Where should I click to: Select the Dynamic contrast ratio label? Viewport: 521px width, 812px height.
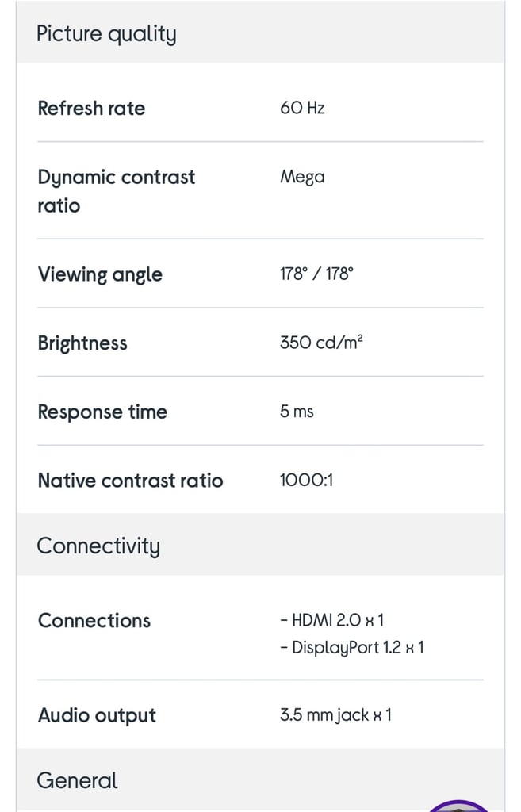click(116, 190)
